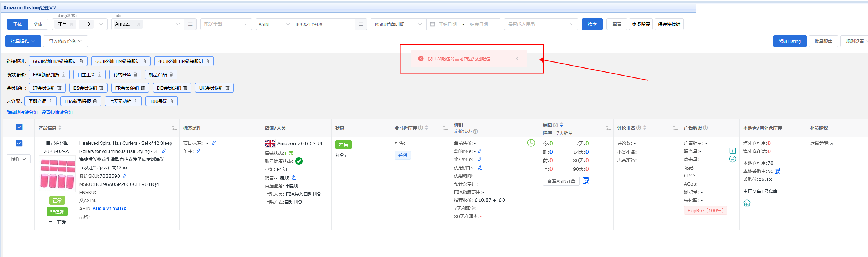The height and width of the screenshot is (257, 868).
Task: Remove the 在售 listing status tag
Action: tap(72, 24)
